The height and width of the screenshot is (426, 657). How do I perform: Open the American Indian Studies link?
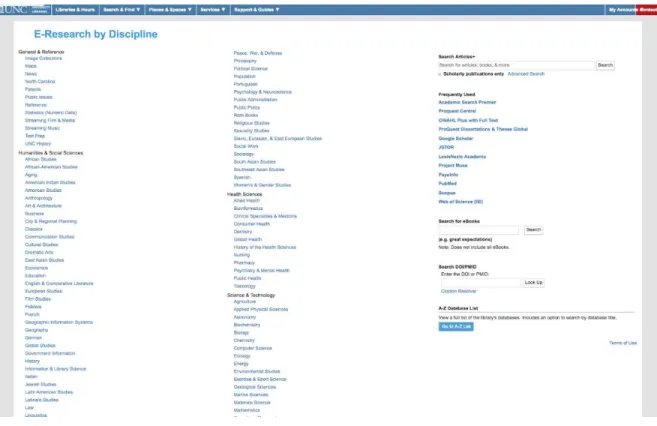point(50,183)
